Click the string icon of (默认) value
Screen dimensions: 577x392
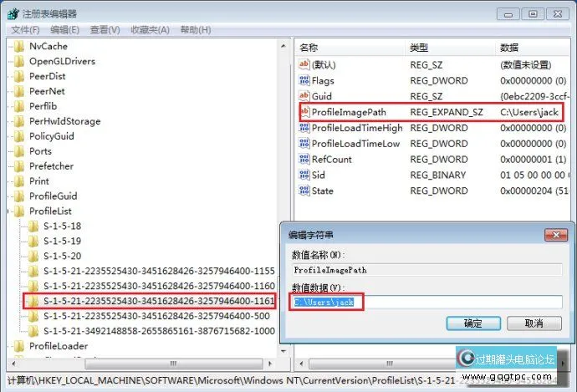point(304,64)
